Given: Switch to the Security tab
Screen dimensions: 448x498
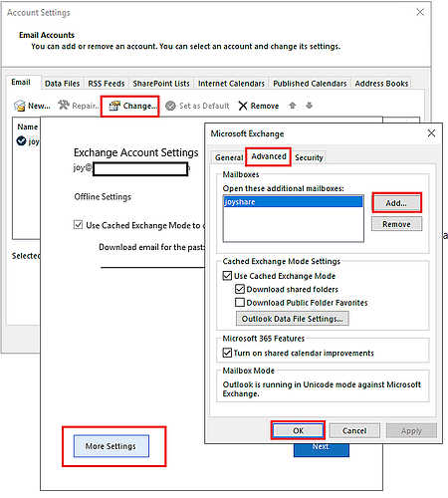Looking at the screenshot, I should 309,157.
